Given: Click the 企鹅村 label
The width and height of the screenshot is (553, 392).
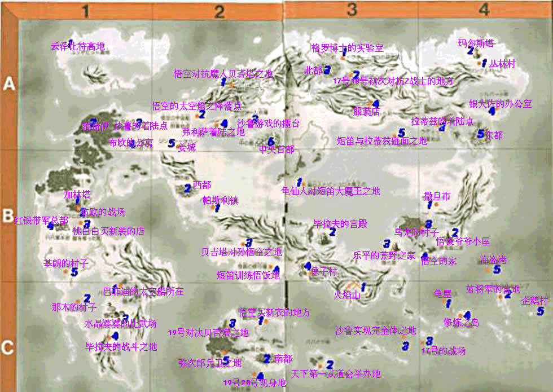Looking at the screenshot, I should 534,301.
